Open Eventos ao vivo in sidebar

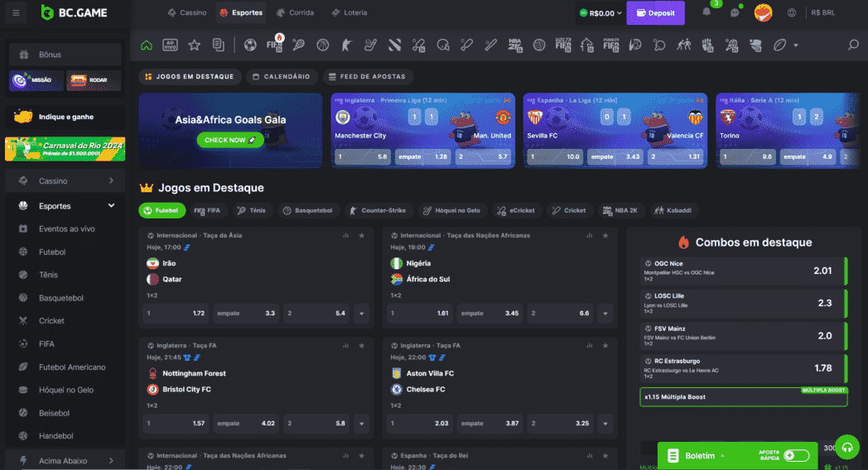[x=65, y=229]
